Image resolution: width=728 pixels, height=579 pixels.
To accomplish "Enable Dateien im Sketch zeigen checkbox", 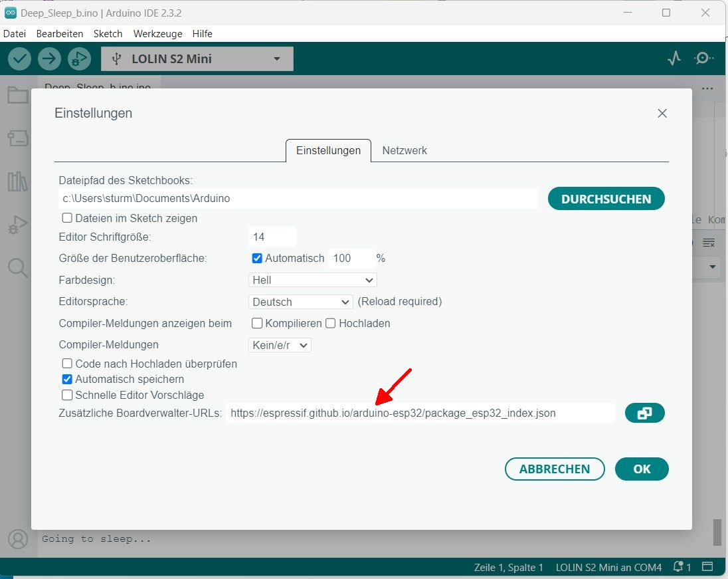I will [67, 218].
